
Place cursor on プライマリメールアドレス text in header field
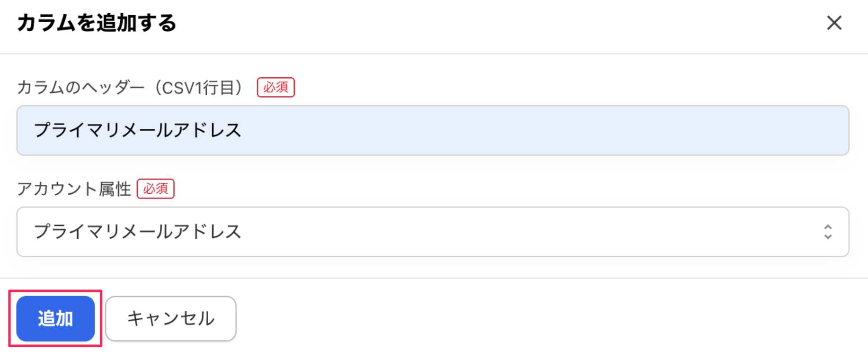137,130
